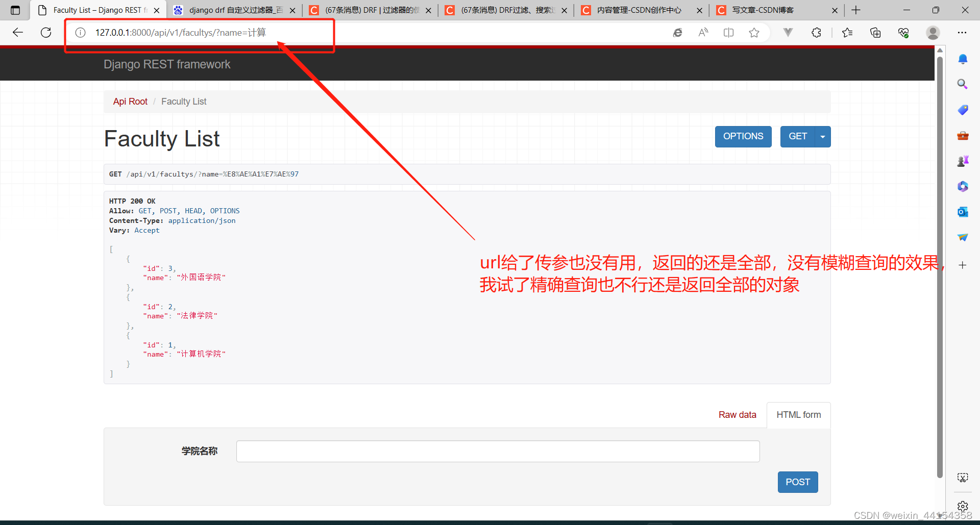Image resolution: width=980 pixels, height=525 pixels.
Task: Open the Favorites list icon
Action: 847,33
